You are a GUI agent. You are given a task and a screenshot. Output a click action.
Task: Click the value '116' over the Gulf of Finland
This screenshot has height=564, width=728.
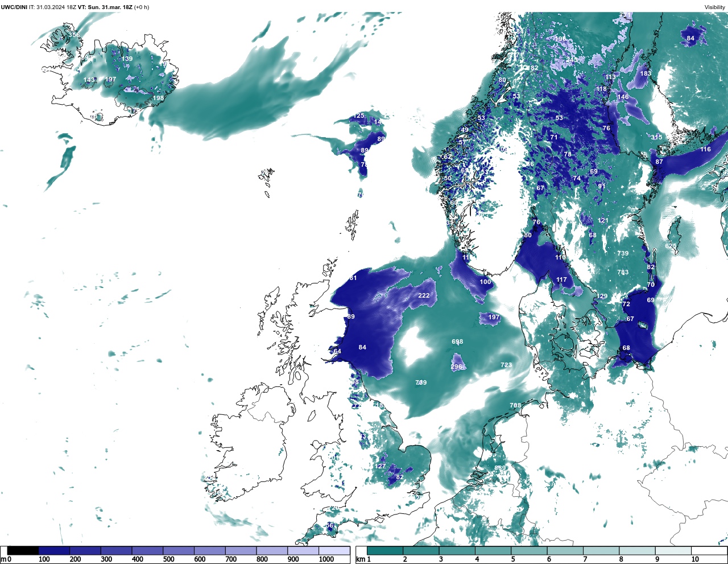(x=705, y=149)
